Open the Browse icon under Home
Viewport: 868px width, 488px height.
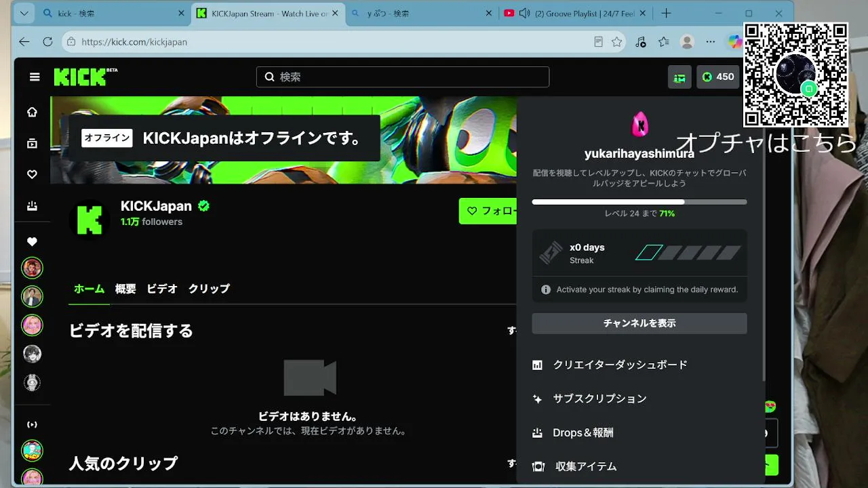point(32,143)
